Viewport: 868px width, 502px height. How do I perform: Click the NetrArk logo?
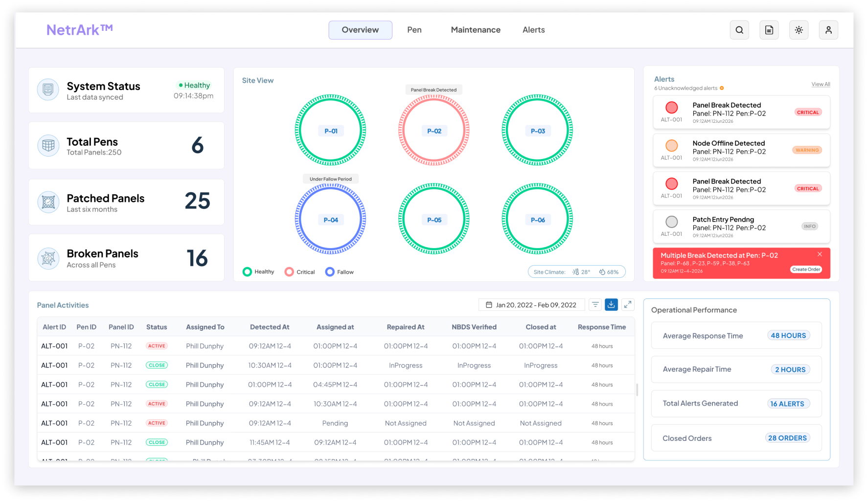point(80,30)
